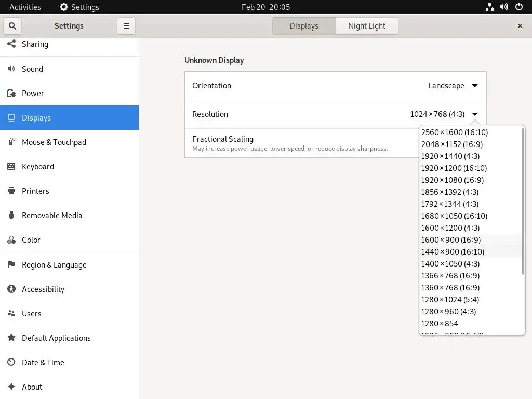
Task: Click the Mouse & Touchpad icon
Action: 11,142
